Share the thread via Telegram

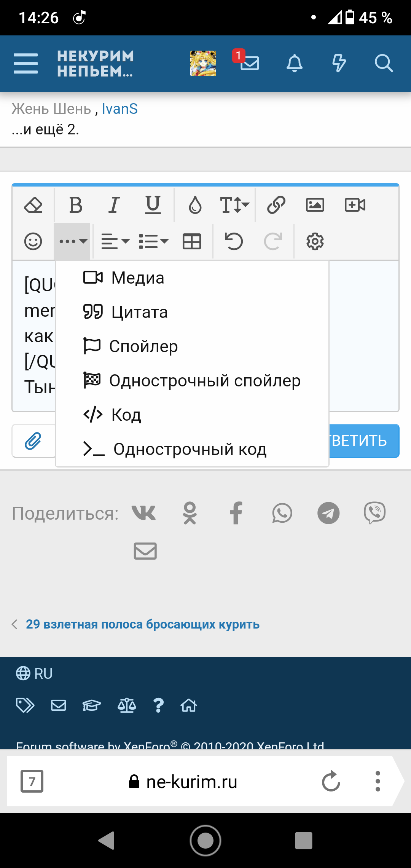point(328,513)
